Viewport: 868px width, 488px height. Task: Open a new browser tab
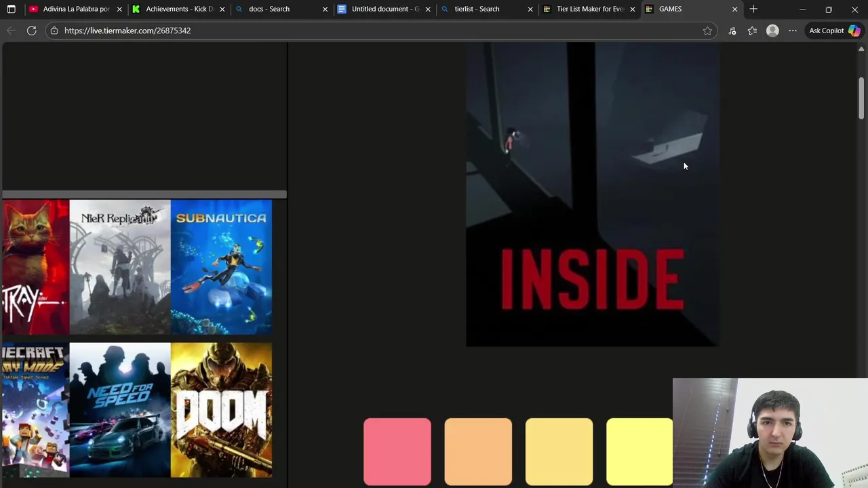point(753,9)
